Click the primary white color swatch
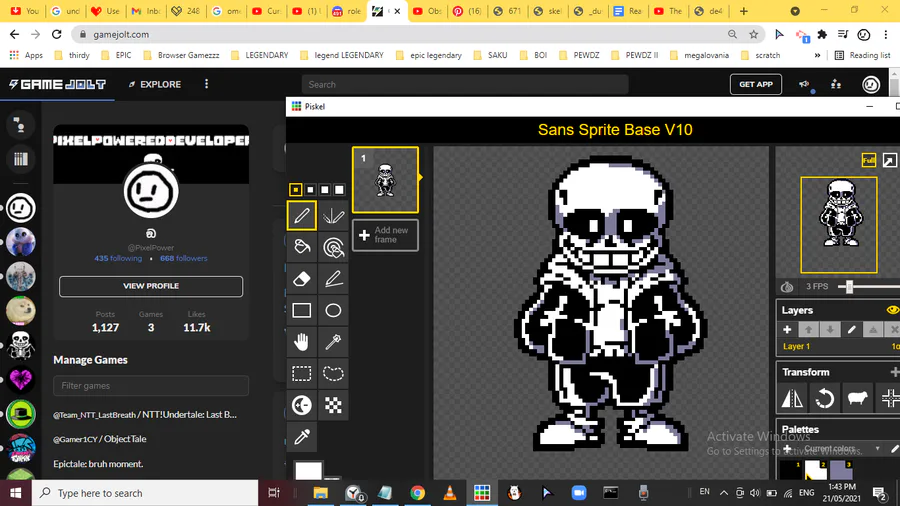 [x=308, y=471]
